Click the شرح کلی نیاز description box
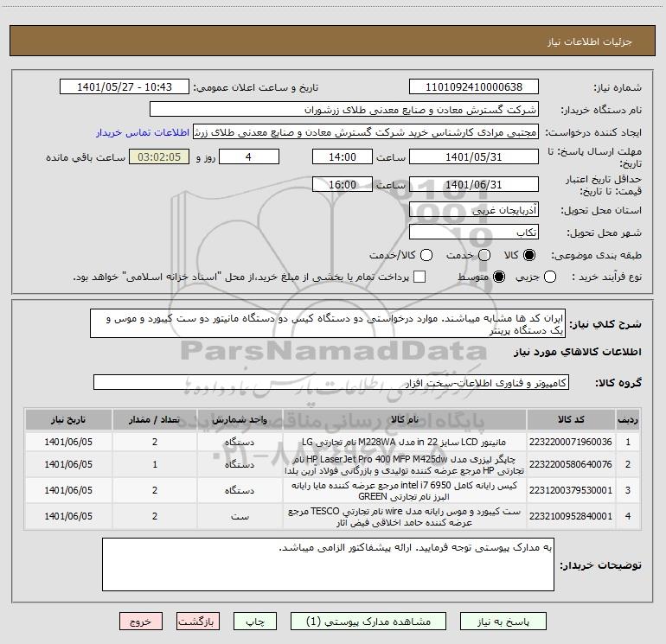 [x=328, y=323]
